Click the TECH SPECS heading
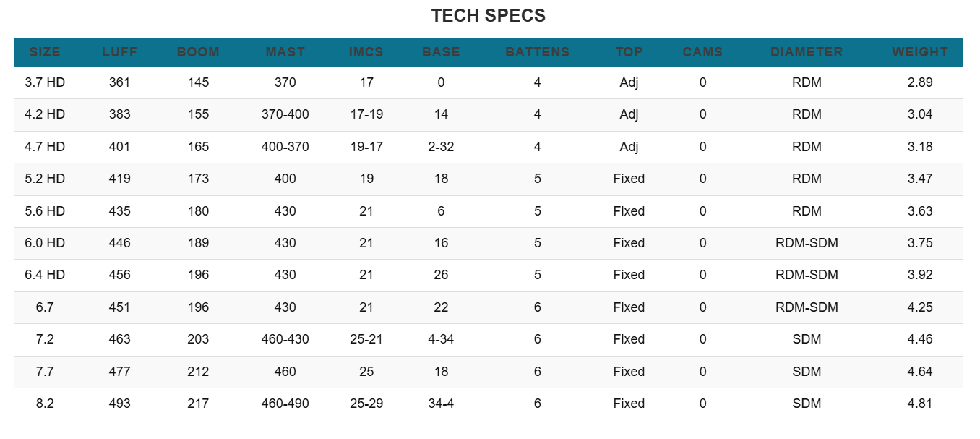 coord(488,15)
